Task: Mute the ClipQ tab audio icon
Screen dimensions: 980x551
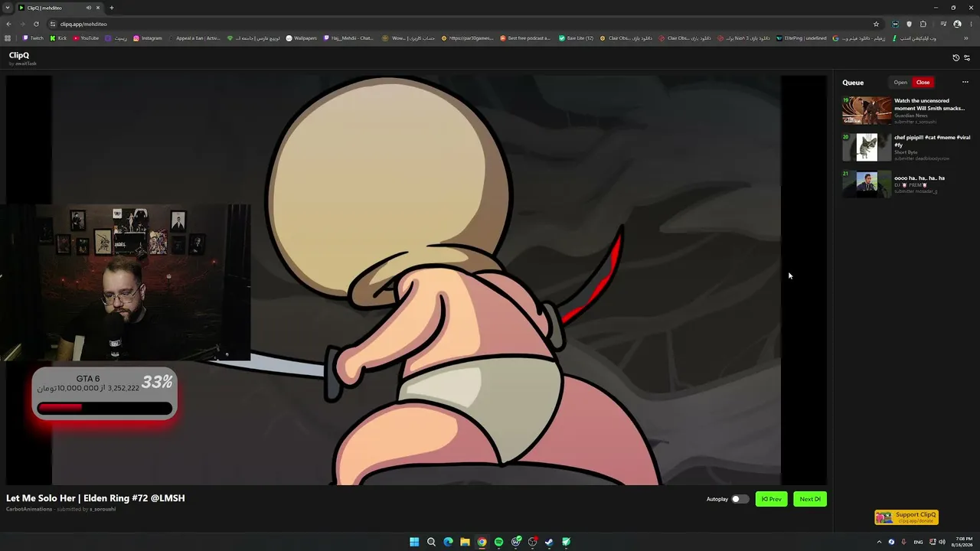Action: tap(89, 8)
